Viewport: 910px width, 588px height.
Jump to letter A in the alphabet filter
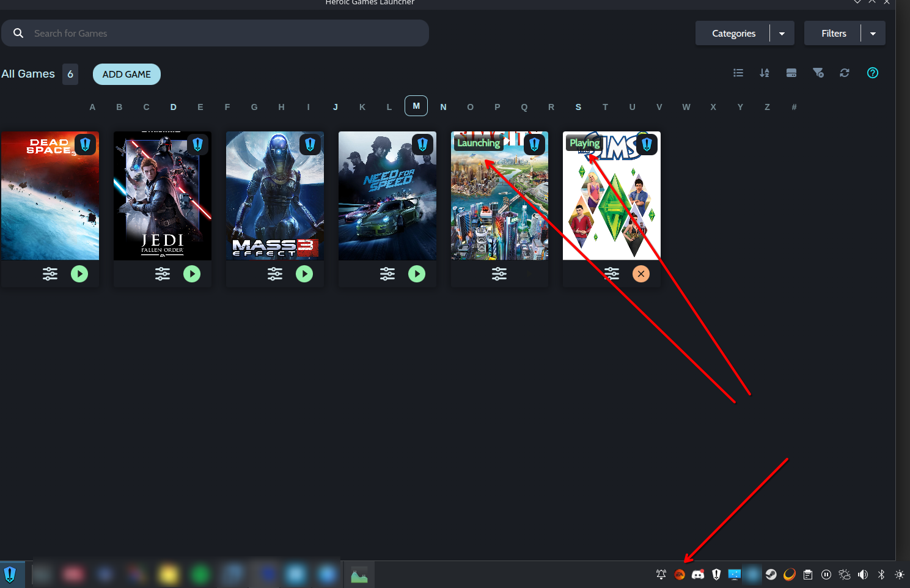(x=92, y=107)
